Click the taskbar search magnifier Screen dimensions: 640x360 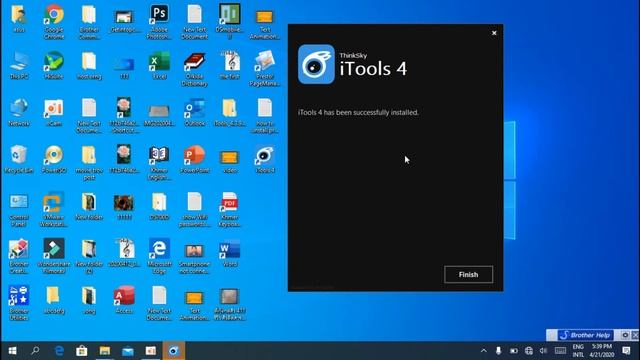(35, 351)
